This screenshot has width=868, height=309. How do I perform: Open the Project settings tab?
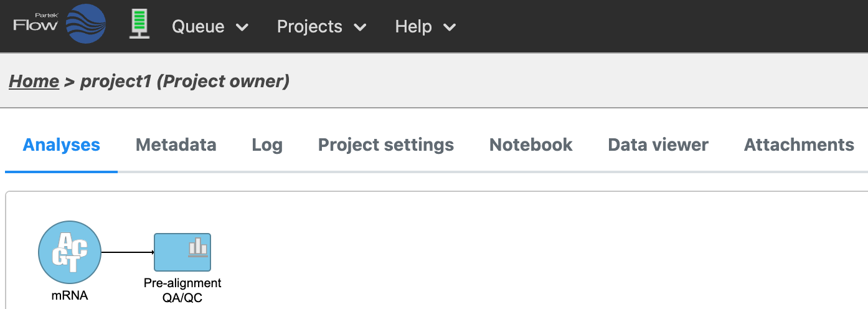pos(386,145)
